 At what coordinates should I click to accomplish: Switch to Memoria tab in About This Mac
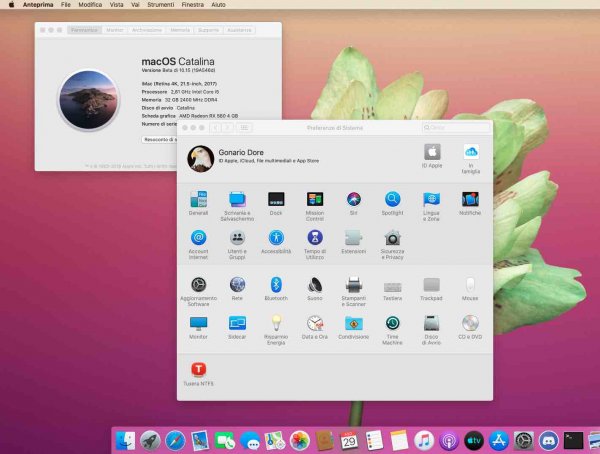(180, 30)
